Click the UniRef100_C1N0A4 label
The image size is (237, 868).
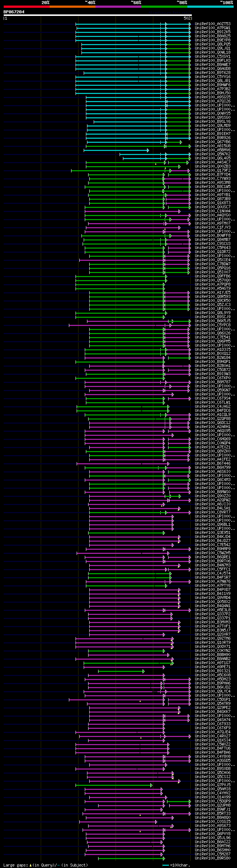tap(213, 211)
